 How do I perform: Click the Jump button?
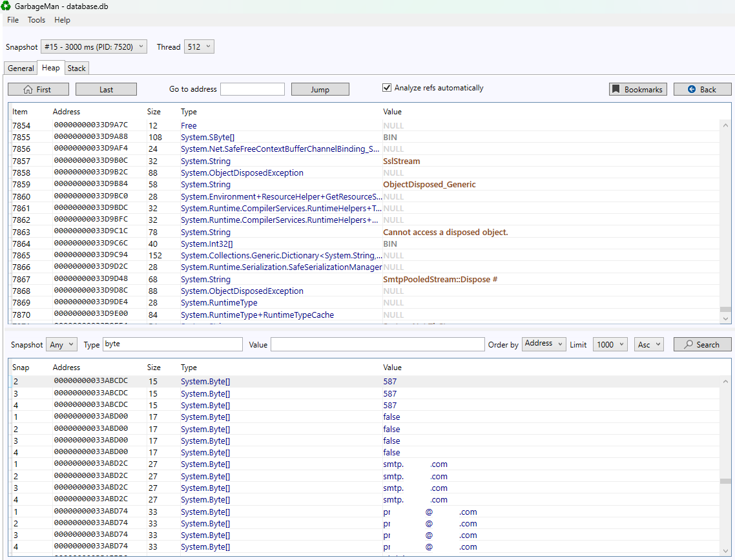pos(320,89)
